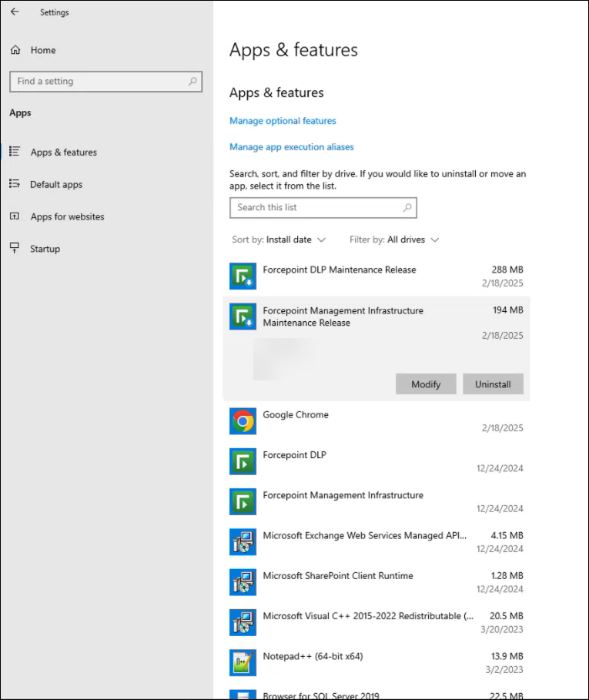Viewport: 589px width, 700px height.
Task: Click the magnifier in Search this list
Action: tap(407, 208)
